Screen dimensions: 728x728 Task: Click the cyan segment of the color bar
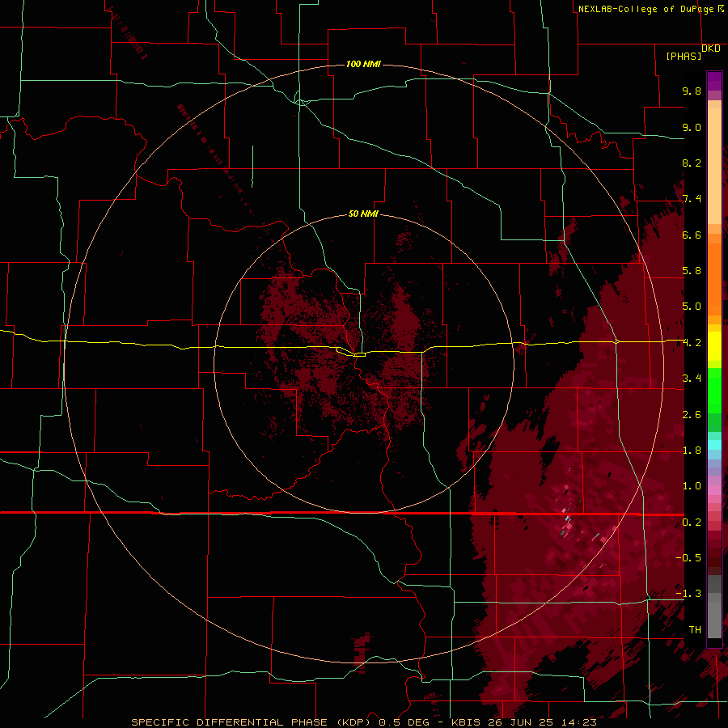coord(714,445)
